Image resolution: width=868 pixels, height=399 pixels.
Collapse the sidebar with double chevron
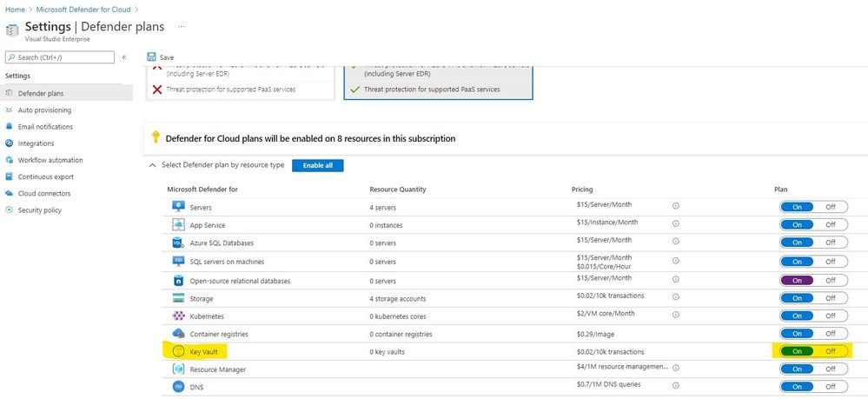point(124,57)
